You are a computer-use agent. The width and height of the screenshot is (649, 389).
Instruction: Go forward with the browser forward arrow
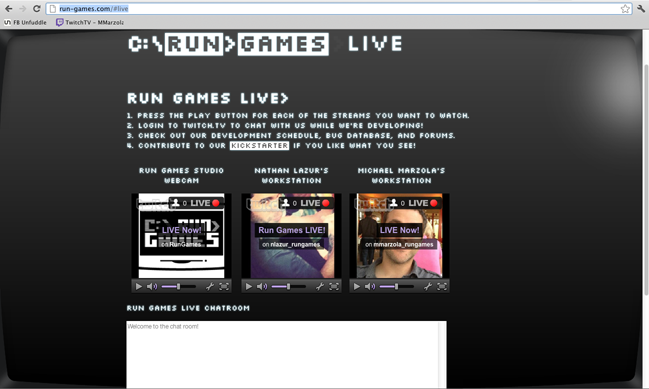[x=22, y=9]
